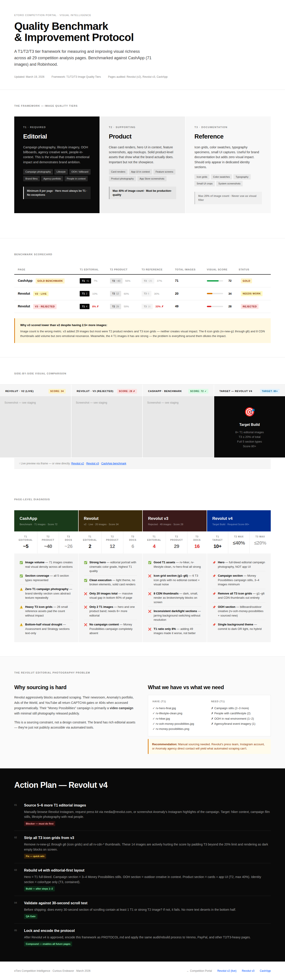Click the Compound — enables all future pages tag
The height and width of the screenshot is (980, 285).
tap(48, 944)
